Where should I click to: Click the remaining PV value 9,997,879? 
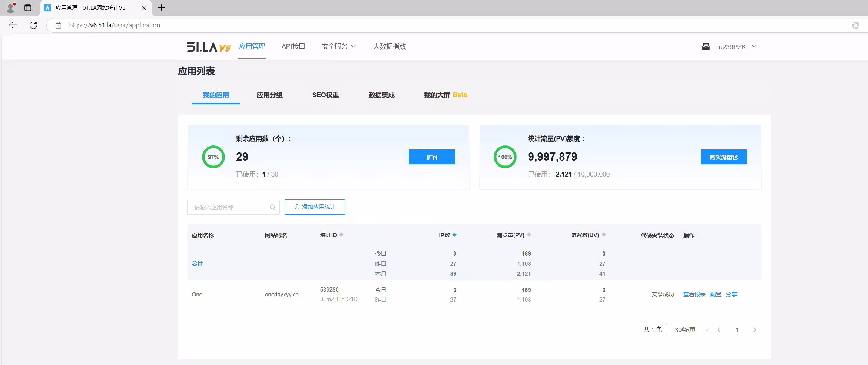tap(553, 157)
